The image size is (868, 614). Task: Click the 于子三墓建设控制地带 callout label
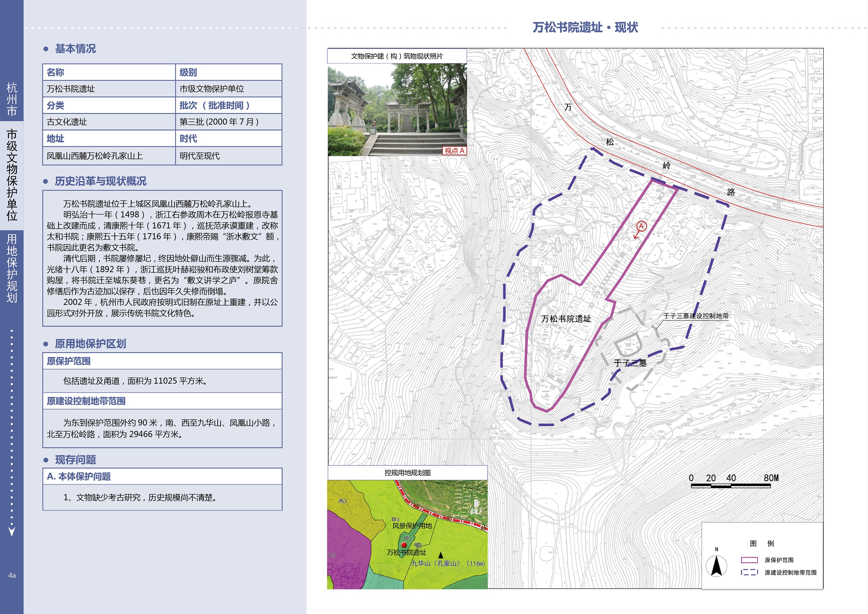click(x=696, y=316)
